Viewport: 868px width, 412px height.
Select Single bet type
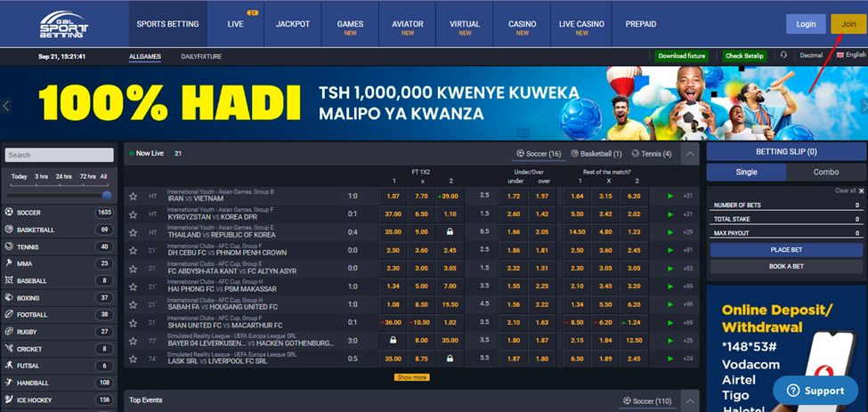point(746,172)
